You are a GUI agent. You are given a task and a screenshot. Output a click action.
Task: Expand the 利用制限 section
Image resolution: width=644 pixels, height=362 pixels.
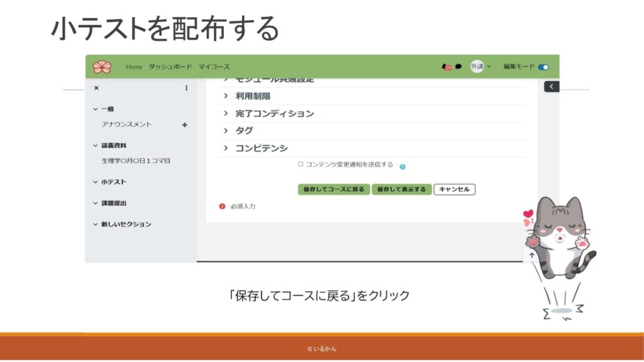[x=253, y=96]
